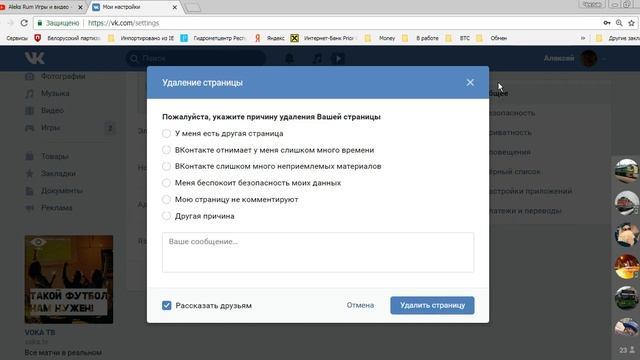Image resolution: width=640 pixels, height=360 pixels.
Task: Click into "Ваше сообщение" text area
Action: (x=318, y=252)
